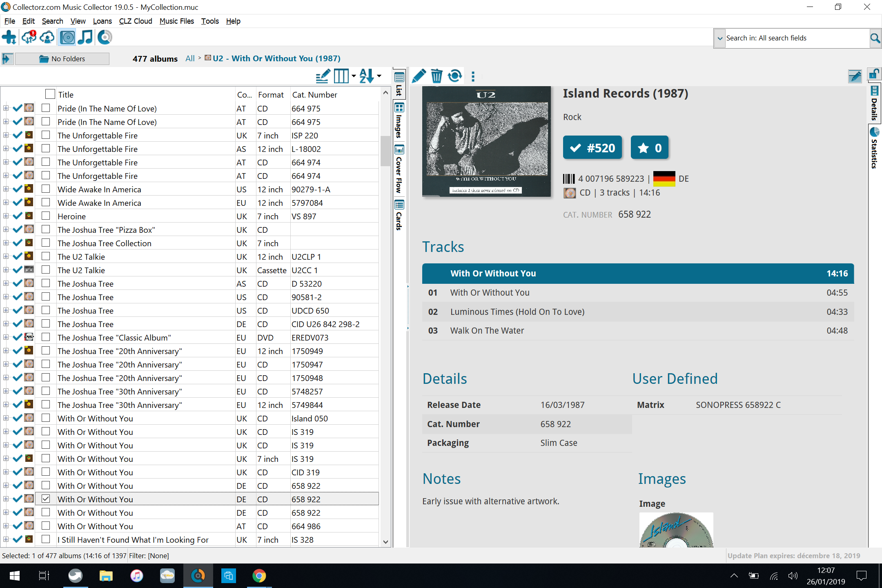The width and height of the screenshot is (882, 588).
Task: Open the CLZ Cloud menu
Action: pyautogui.click(x=135, y=21)
